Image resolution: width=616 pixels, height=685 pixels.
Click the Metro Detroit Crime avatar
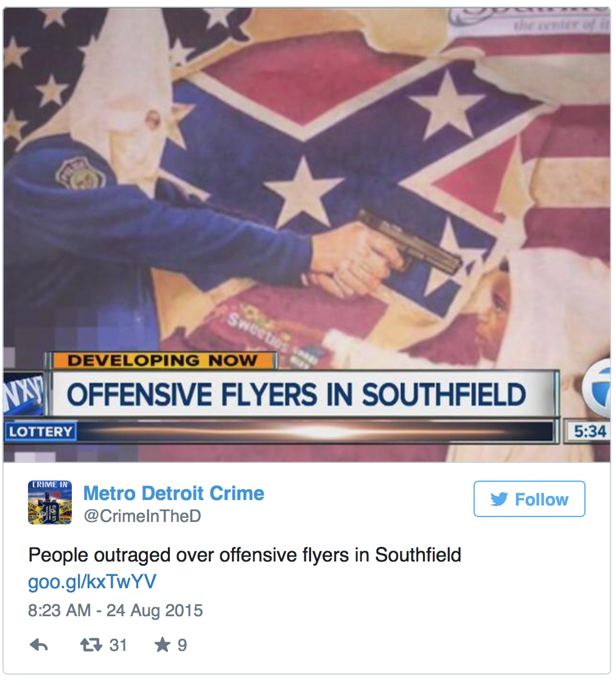[x=50, y=502]
